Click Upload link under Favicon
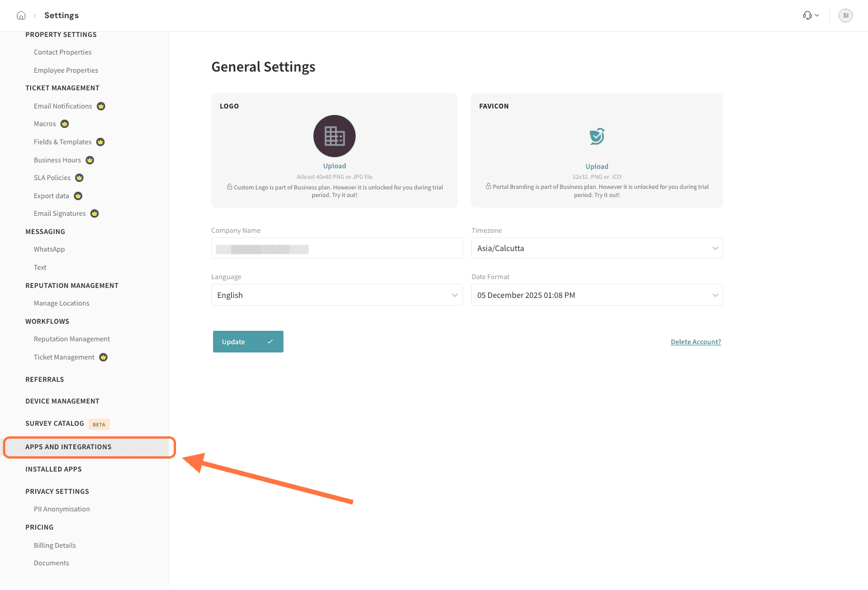This screenshot has height=590, width=868. click(596, 167)
